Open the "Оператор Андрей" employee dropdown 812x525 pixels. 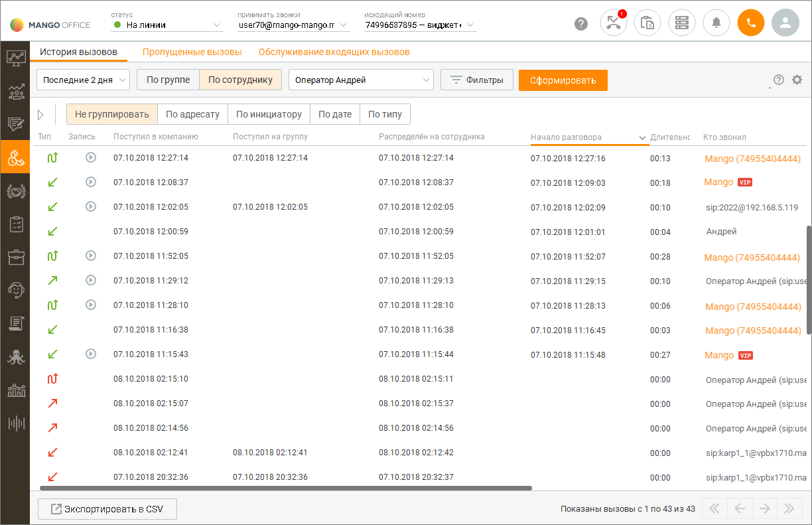click(x=361, y=80)
